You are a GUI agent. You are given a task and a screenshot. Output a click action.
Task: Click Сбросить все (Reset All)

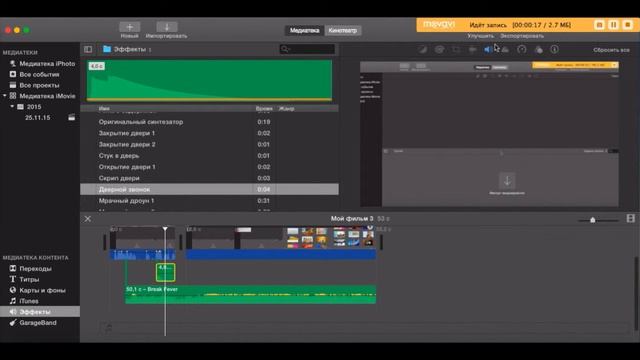tap(611, 50)
